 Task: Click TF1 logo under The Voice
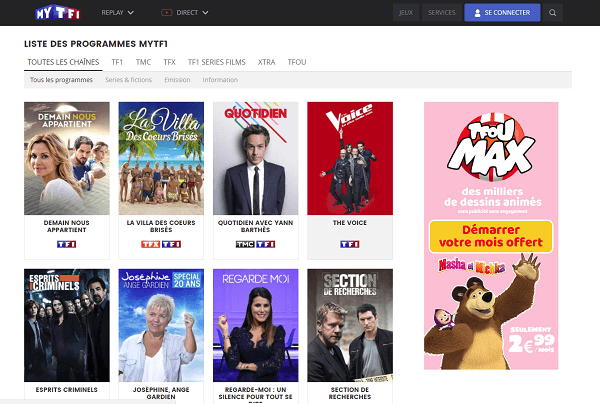click(x=350, y=244)
